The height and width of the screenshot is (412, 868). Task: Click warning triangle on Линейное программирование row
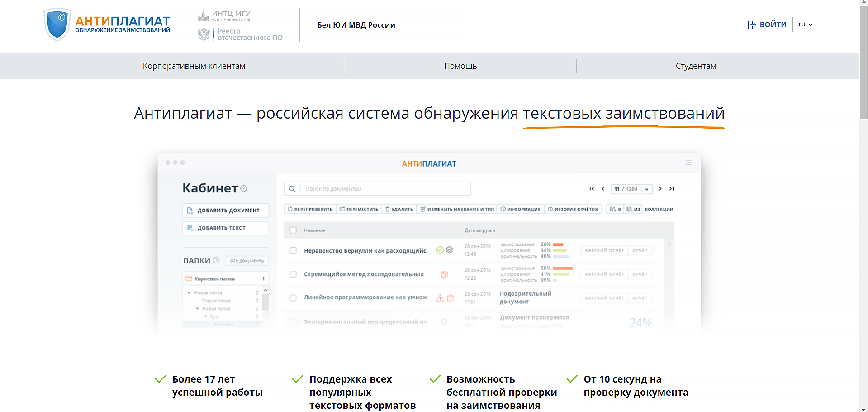tap(440, 298)
